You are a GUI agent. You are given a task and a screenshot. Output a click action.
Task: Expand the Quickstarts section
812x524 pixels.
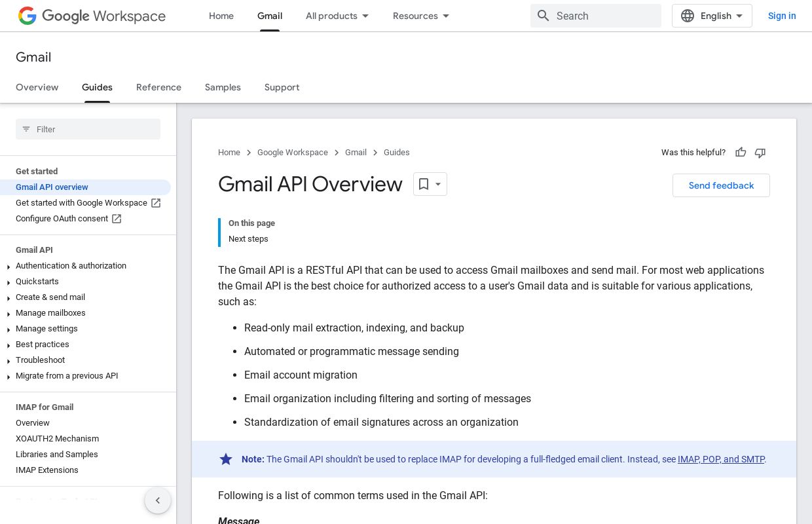tap(9, 283)
